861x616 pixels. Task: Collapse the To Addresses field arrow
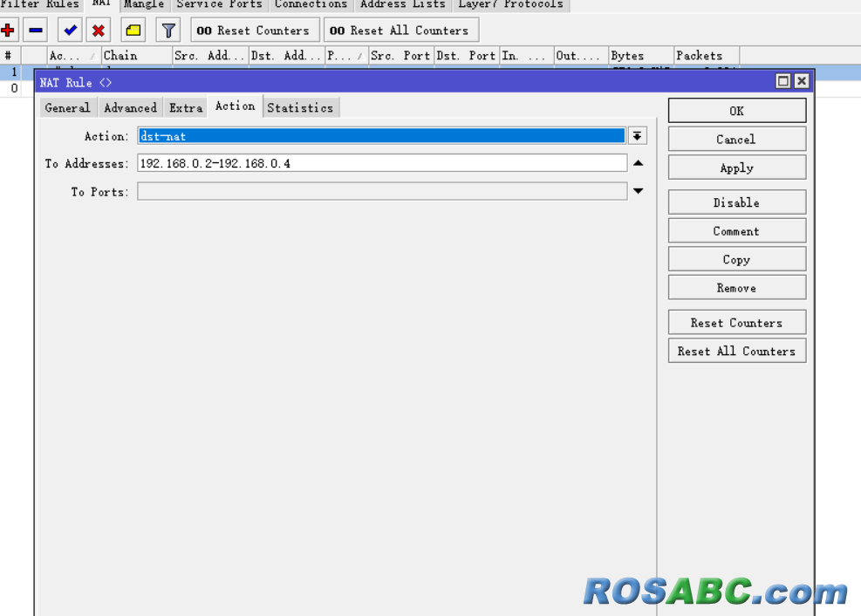638,163
